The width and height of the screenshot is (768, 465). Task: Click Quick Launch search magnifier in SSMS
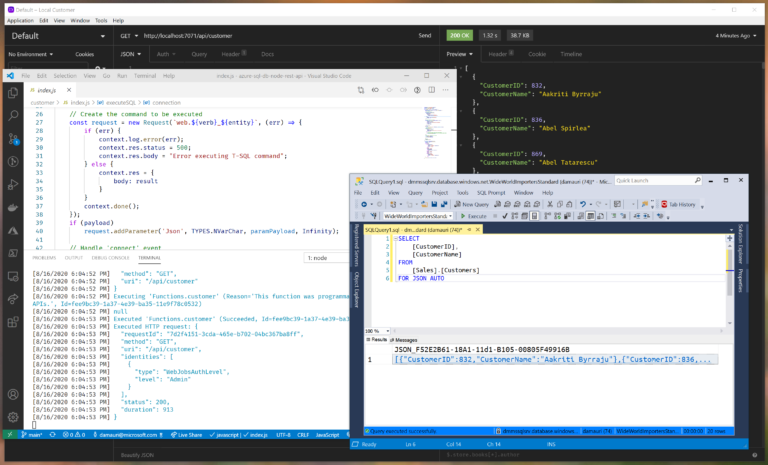point(697,181)
